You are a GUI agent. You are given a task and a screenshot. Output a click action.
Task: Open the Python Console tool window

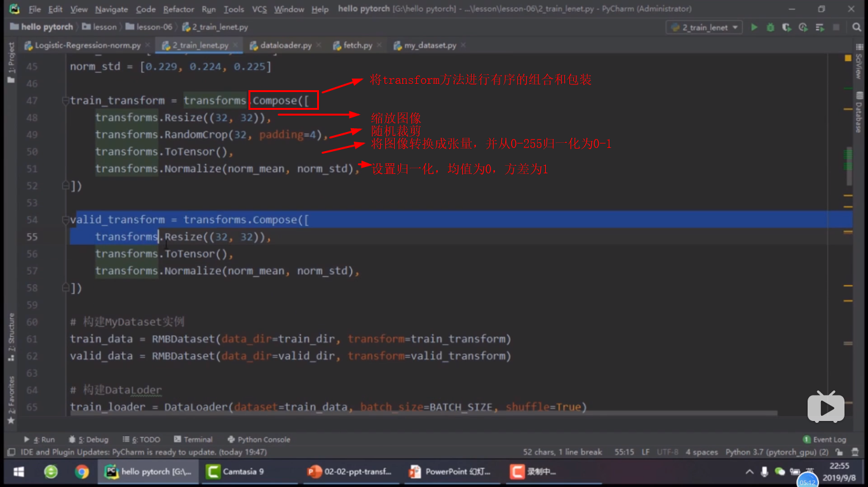259,439
